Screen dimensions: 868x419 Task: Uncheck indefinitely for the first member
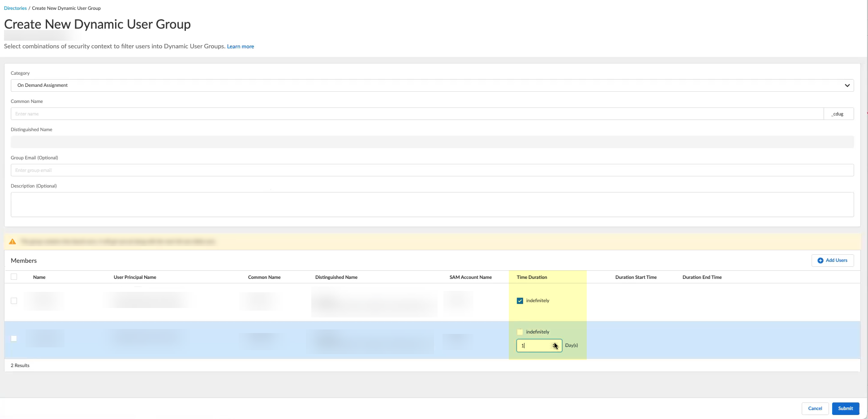point(520,301)
